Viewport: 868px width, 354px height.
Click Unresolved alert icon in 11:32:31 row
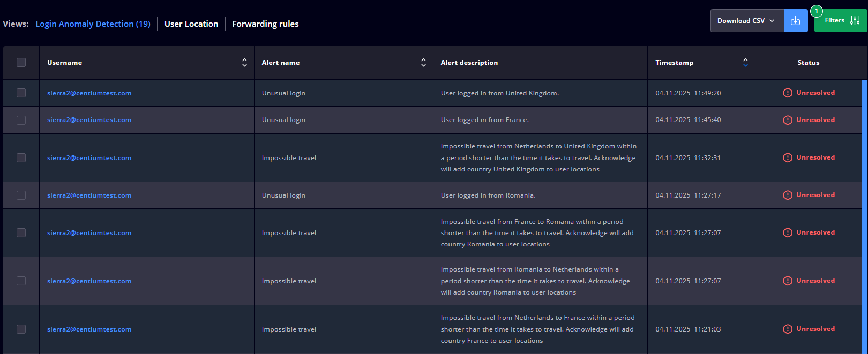(x=788, y=157)
